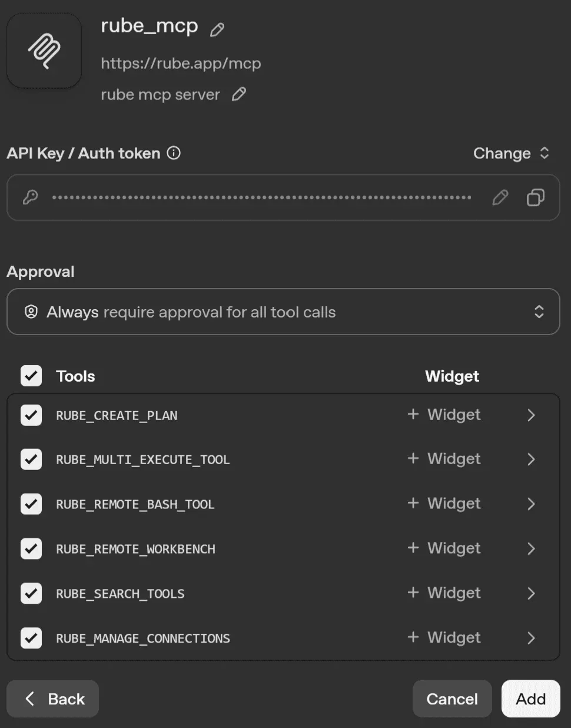Open the Approval policy dropdown
Image resolution: width=571 pixels, height=728 pixels.
click(283, 312)
